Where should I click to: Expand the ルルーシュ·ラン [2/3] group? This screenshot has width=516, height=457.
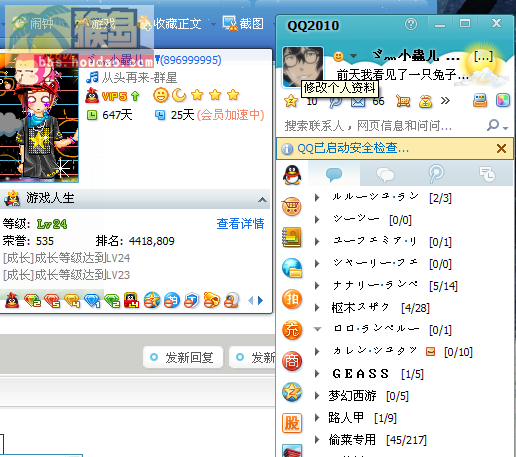click(317, 198)
